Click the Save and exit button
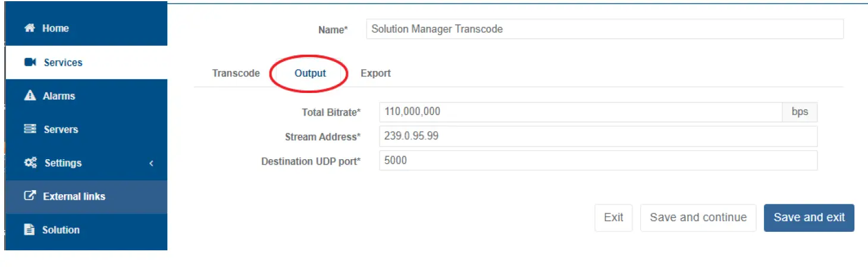 coord(809,218)
